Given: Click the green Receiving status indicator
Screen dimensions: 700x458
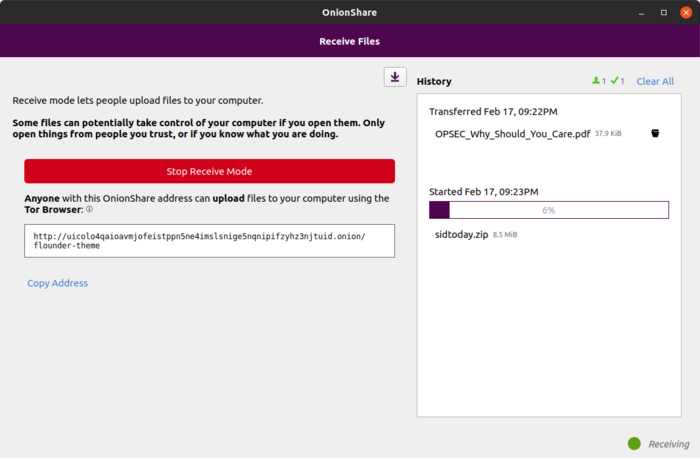Looking at the screenshot, I should click(634, 443).
